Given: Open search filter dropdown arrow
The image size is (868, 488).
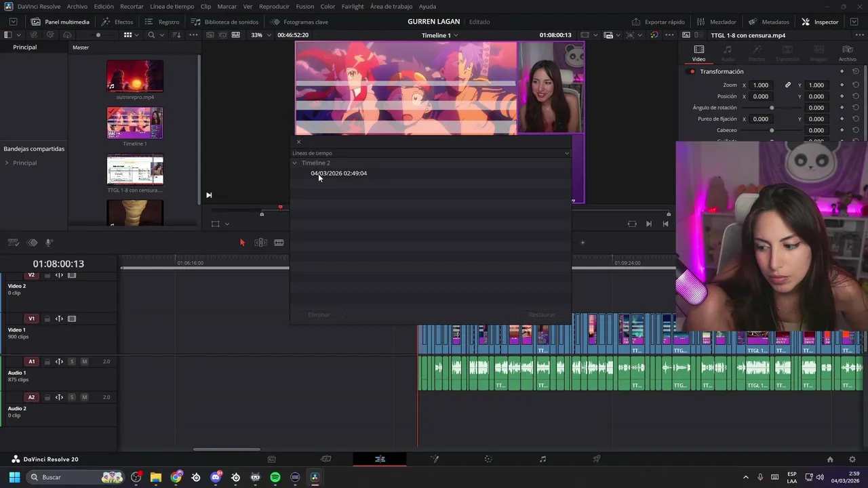Looking at the screenshot, I should pyautogui.click(x=162, y=35).
